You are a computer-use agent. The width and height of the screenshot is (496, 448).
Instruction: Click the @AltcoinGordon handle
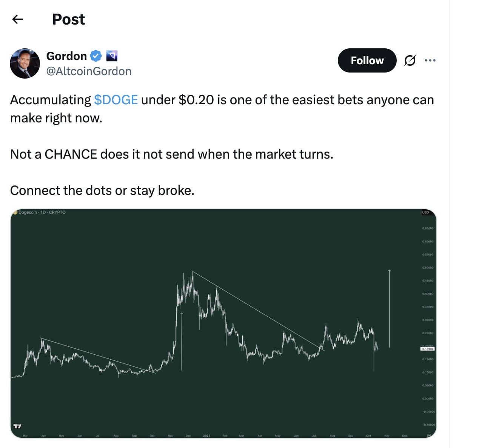point(89,71)
